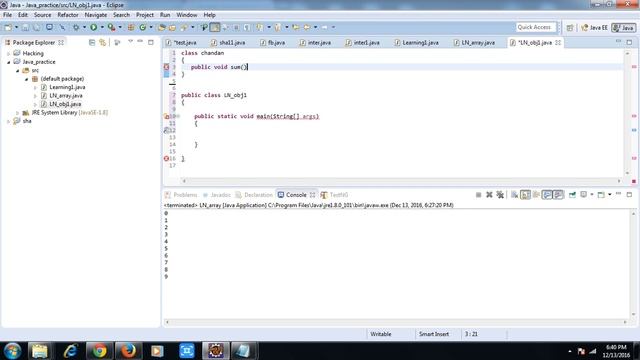Click the Run Last Tool icon
This screenshot has width=640, height=360.
click(x=111, y=27)
